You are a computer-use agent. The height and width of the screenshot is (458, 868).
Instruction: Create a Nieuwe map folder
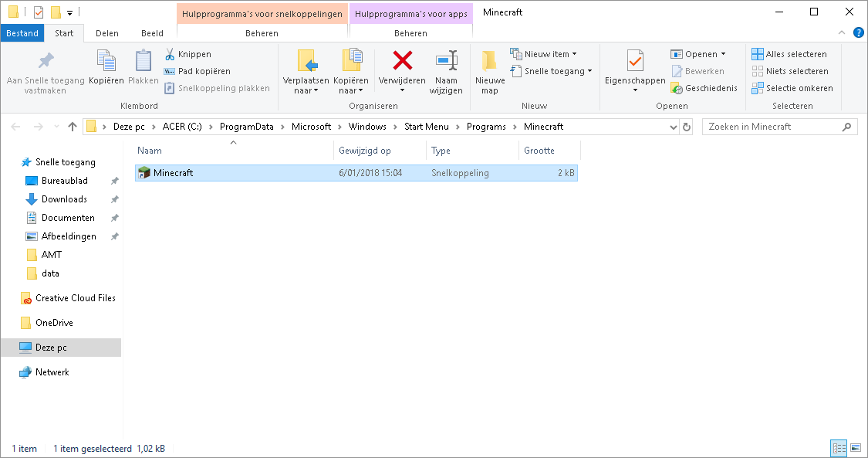coord(490,72)
